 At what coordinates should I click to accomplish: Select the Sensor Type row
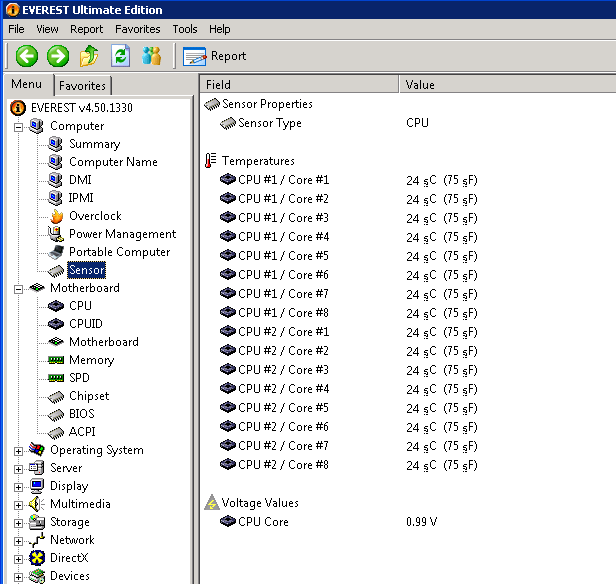tap(409, 123)
